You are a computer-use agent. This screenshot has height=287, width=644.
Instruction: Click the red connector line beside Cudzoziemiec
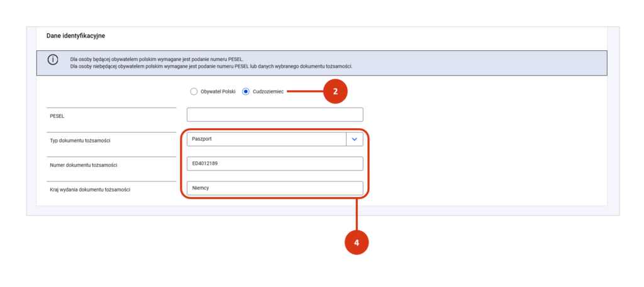click(x=305, y=92)
